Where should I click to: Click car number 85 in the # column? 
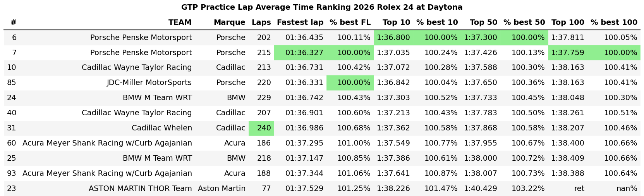[12, 83]
